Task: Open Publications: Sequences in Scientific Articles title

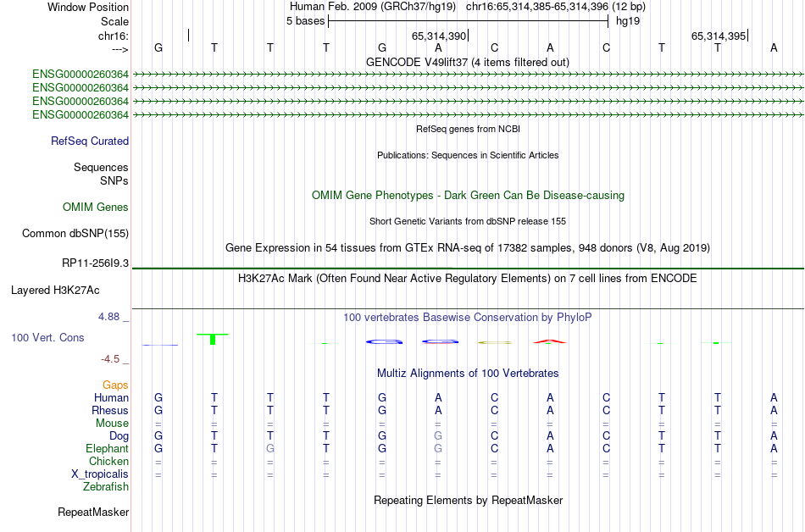Action: (468, 155)
